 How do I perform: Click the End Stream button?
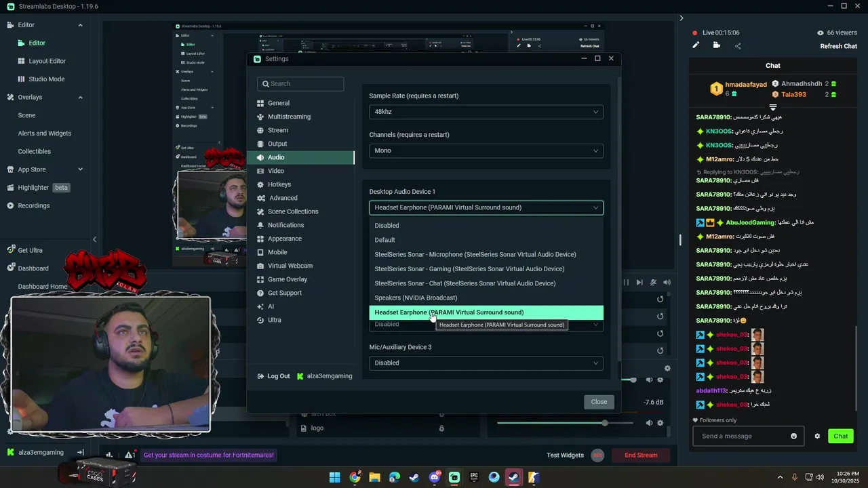[x=641, y=455]
